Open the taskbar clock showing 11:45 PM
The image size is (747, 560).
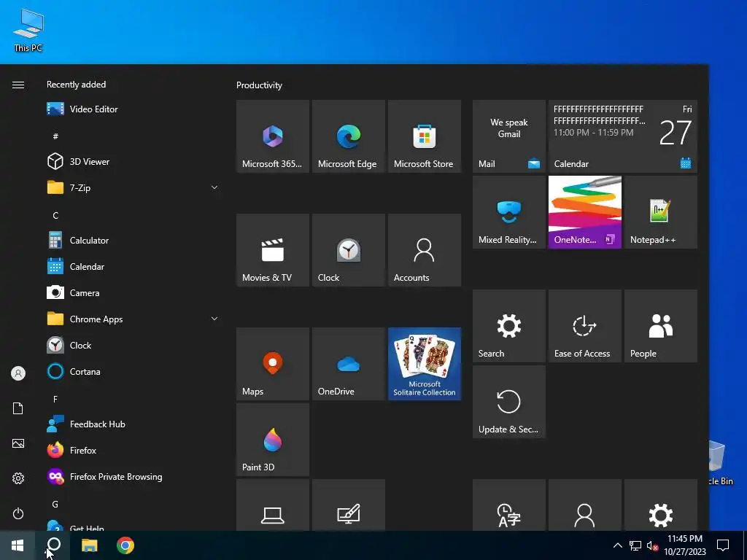click(x=685, y=545)
